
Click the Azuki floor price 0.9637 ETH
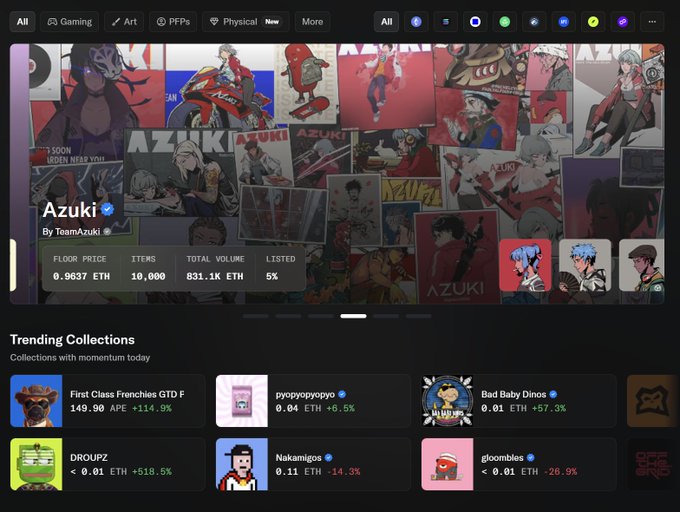click(x=82, y=276)
